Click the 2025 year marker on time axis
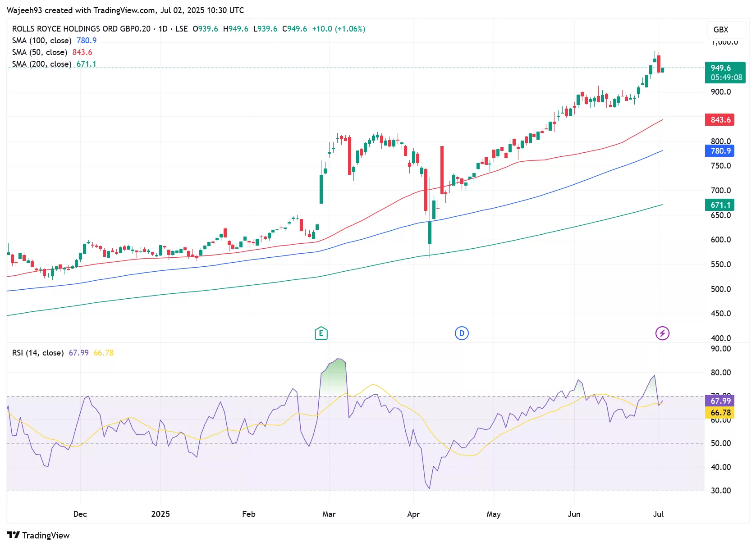The height and width of the screenshot is (547, 756). point(160,514)
